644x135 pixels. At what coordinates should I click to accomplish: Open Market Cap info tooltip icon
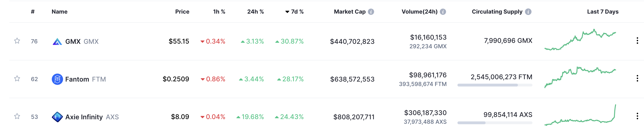371,12
